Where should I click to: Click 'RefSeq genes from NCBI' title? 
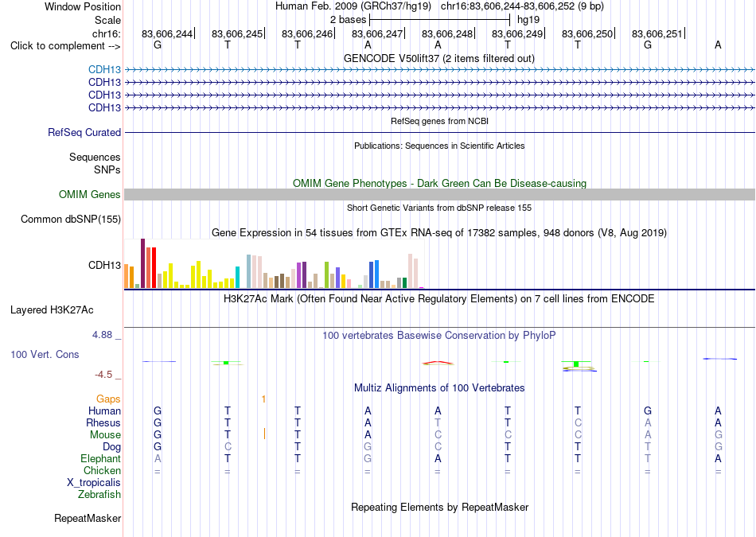[x=439, y=121]
